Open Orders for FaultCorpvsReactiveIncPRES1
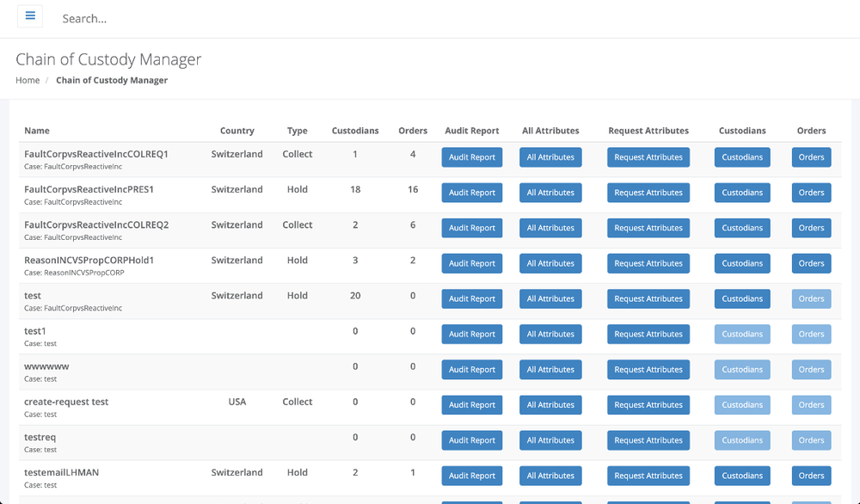The height and width of the screenshot is (504, 860). (811, 193)
